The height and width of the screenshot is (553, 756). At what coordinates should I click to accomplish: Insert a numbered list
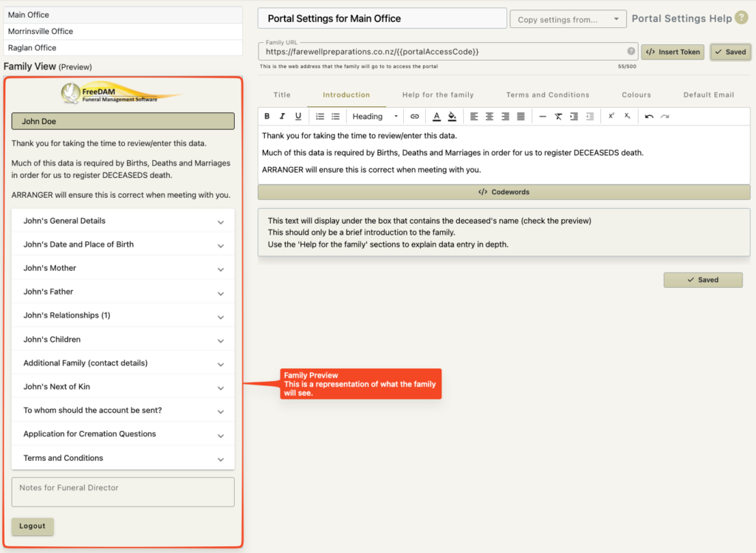click(x=320, y=116)
